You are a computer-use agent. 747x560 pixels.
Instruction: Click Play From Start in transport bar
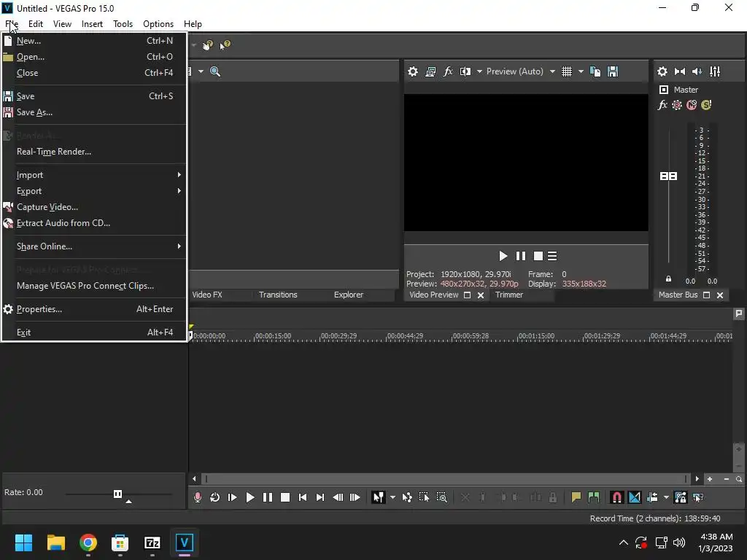pos(233,497)
